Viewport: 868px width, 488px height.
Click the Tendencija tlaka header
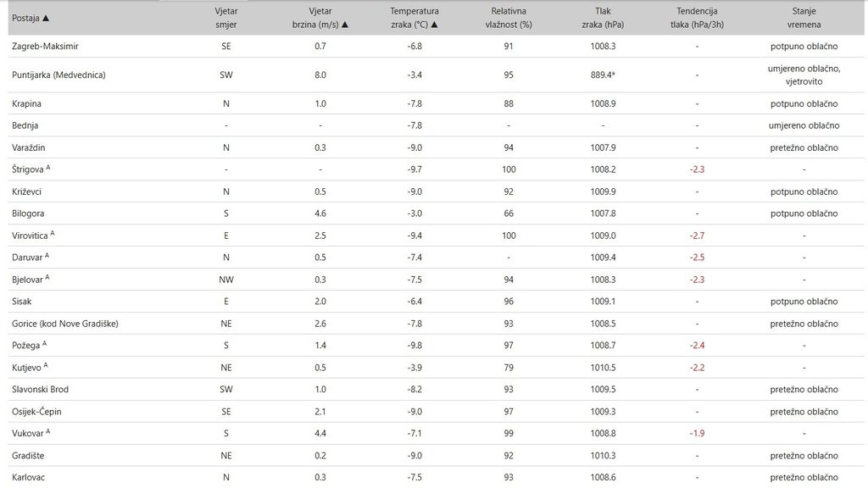coord(697,18)
